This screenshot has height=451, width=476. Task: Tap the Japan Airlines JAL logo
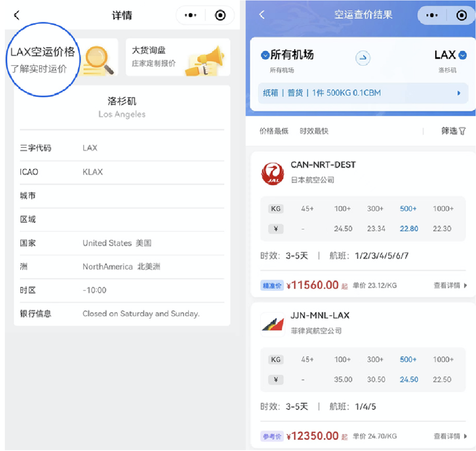pos(272,173)
